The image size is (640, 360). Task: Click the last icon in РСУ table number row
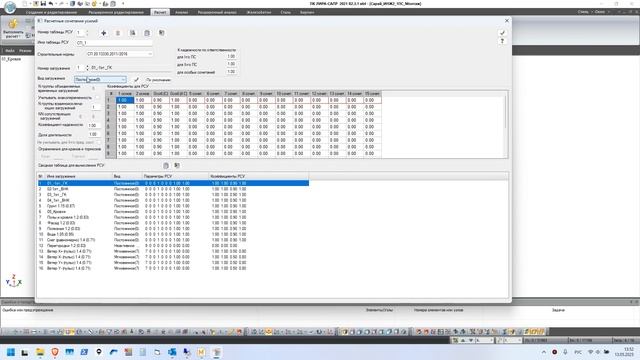coord(162,33)
